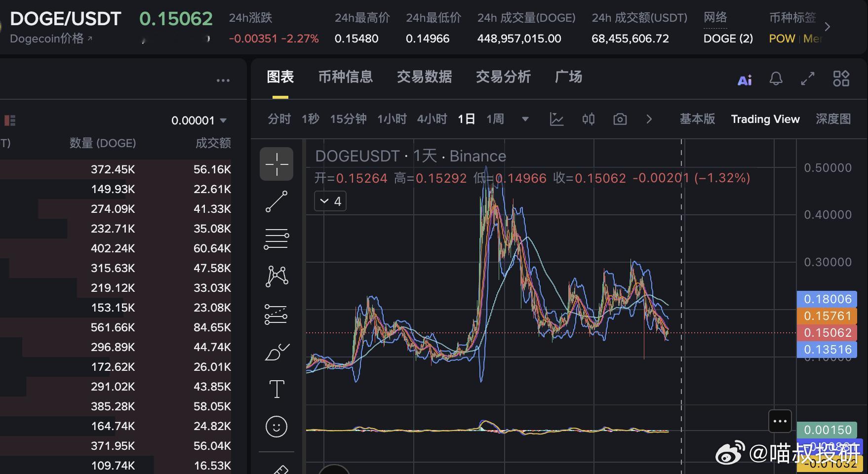Expand the indicators list showing 4
Screen dimensions: 868x474
tap(330, 201)
